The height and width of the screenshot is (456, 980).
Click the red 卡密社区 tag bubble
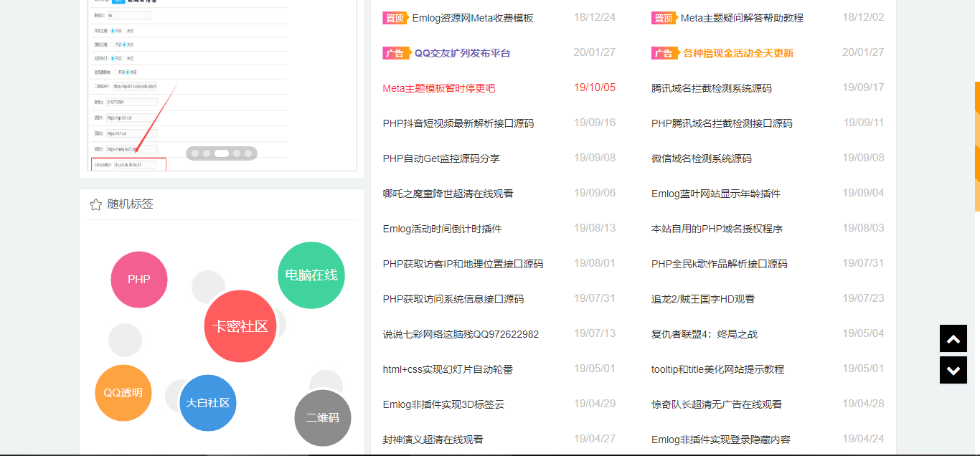tap(239, 326)
